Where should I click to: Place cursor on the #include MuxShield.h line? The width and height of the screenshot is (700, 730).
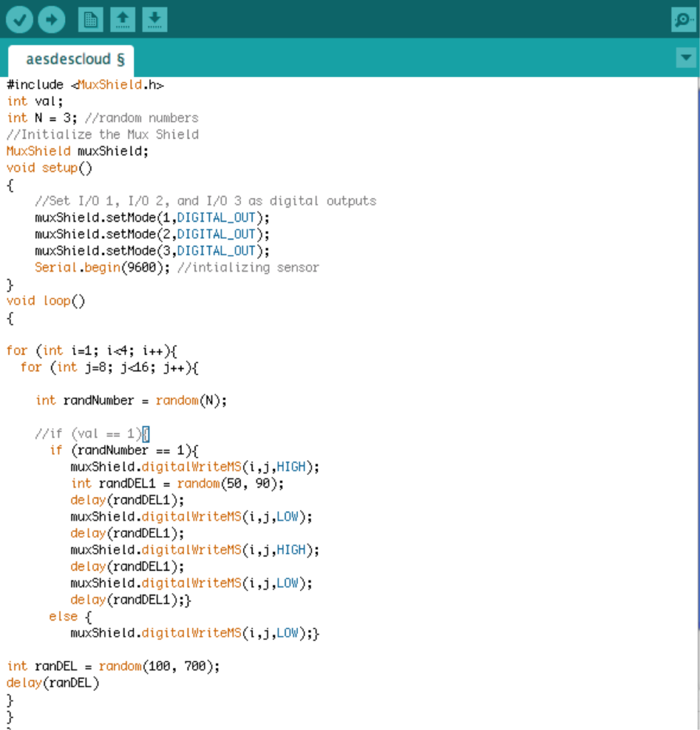coord(86,85)
